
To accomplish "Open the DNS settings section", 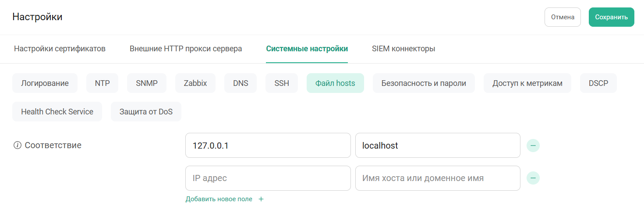I will pos(241,83).
